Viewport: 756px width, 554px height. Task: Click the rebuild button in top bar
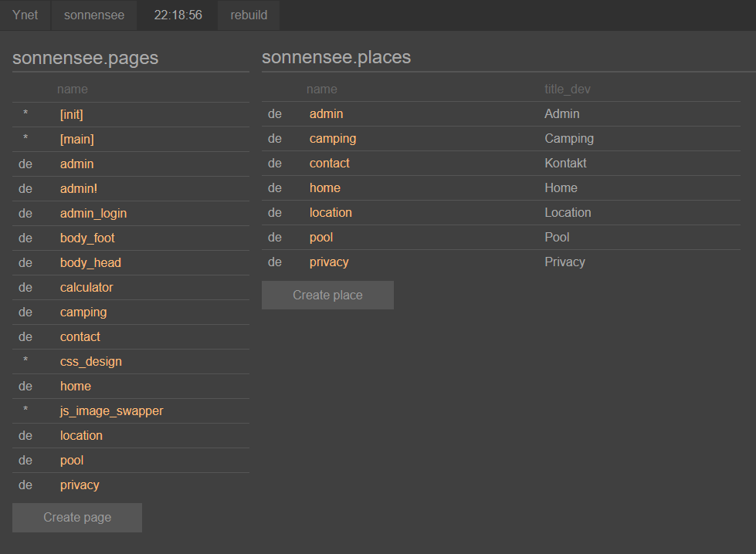pos(248,15)
